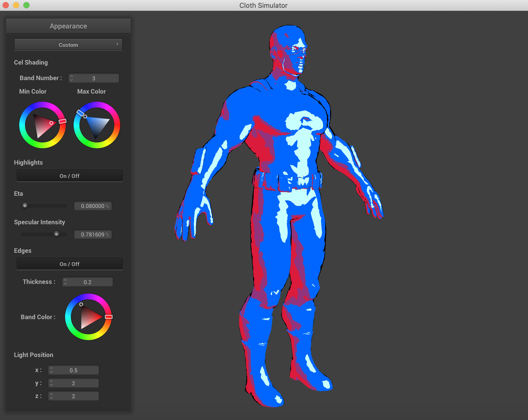Screen dimensions: 528x420
Task: Click the yellow minimize window button
Action: point(16,5)
